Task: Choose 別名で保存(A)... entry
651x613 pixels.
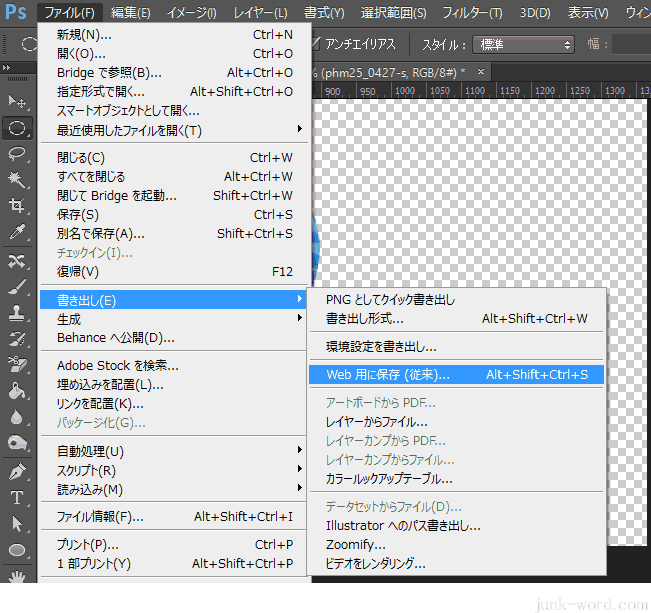Action: (174, 233)
